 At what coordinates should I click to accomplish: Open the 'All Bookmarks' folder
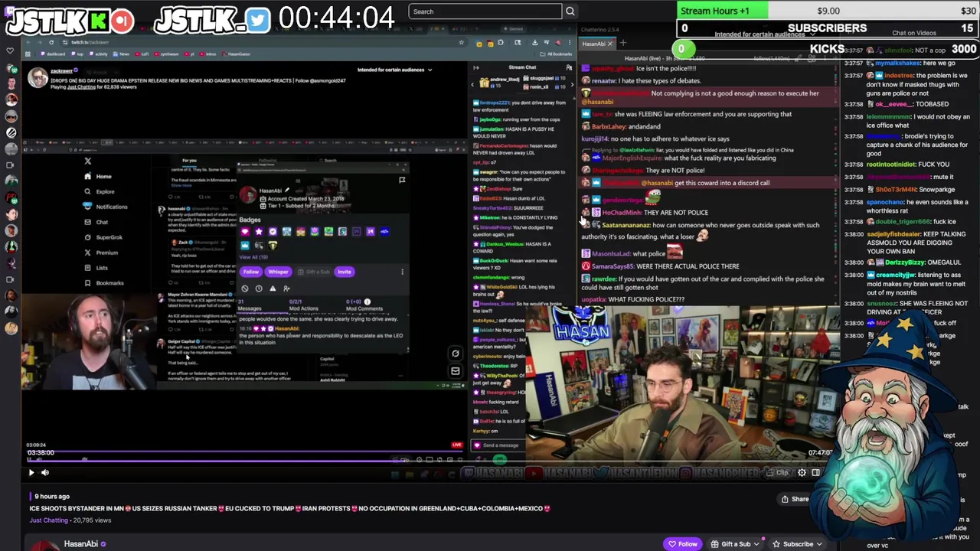tap(557, 54)
